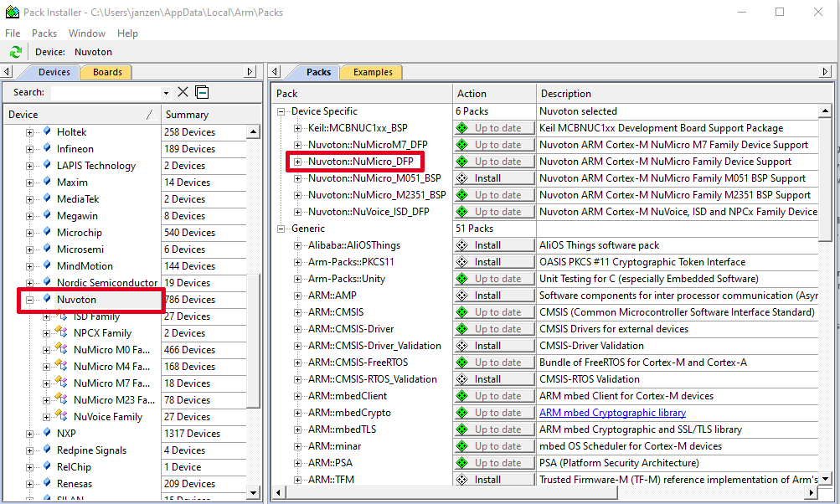Click the device list scroll down arrow
The image size is (840, 504).
click(254, 493)
